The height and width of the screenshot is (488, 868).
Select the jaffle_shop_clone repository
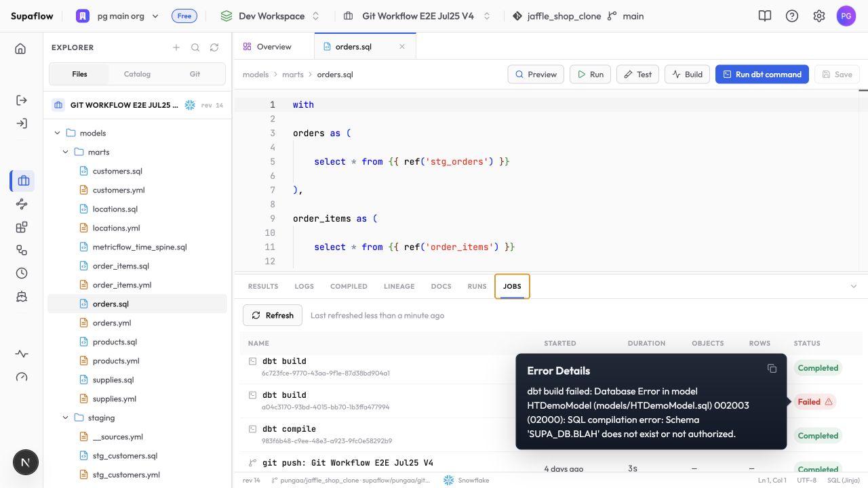557,16
